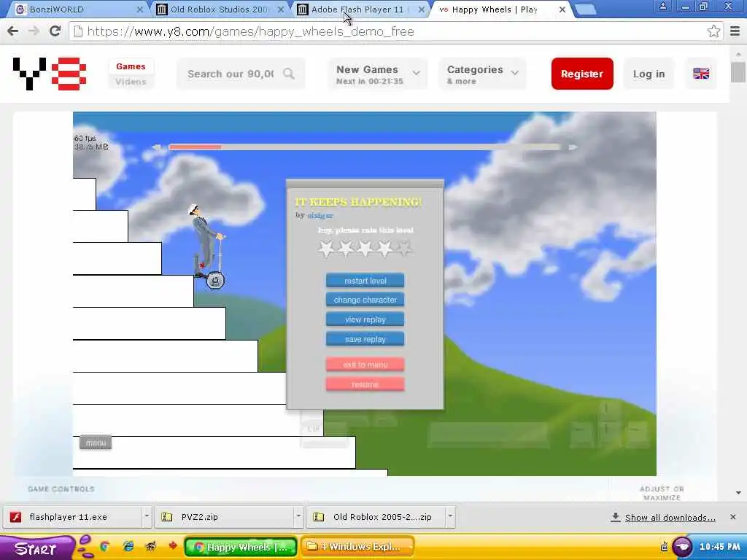Screen dimensions: 747x560
Task: Click the page vertical scrollbar thumb
Action: [738, 72]
